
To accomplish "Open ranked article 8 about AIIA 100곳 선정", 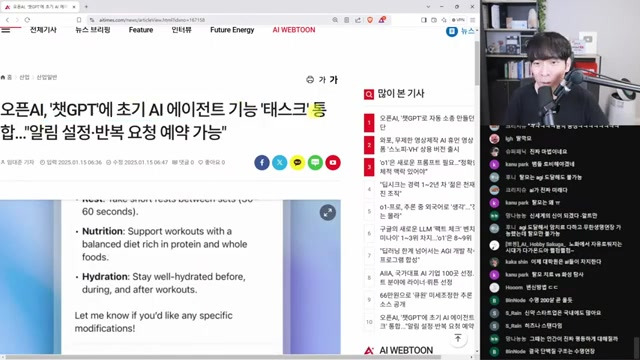I will pos(427,278).
